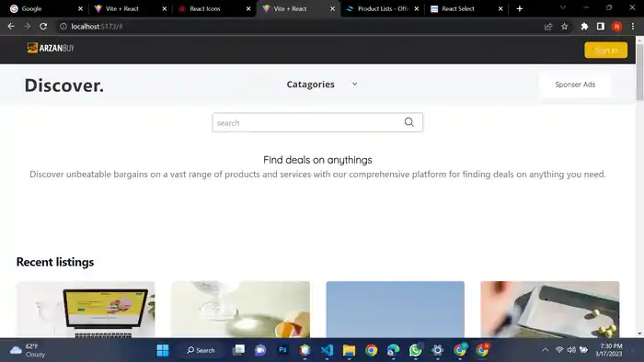
Task: Open Chrome profile avatar N
Action: point(616,27)
